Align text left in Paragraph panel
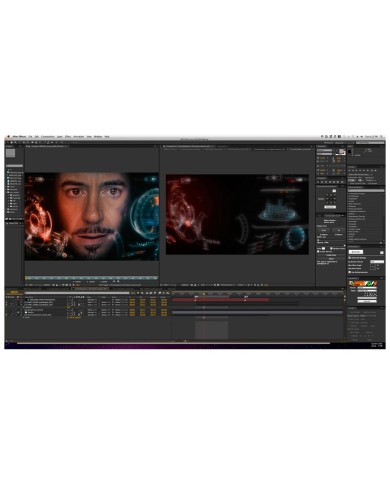The height and width of the screenshot is (484, 390). 318,182
